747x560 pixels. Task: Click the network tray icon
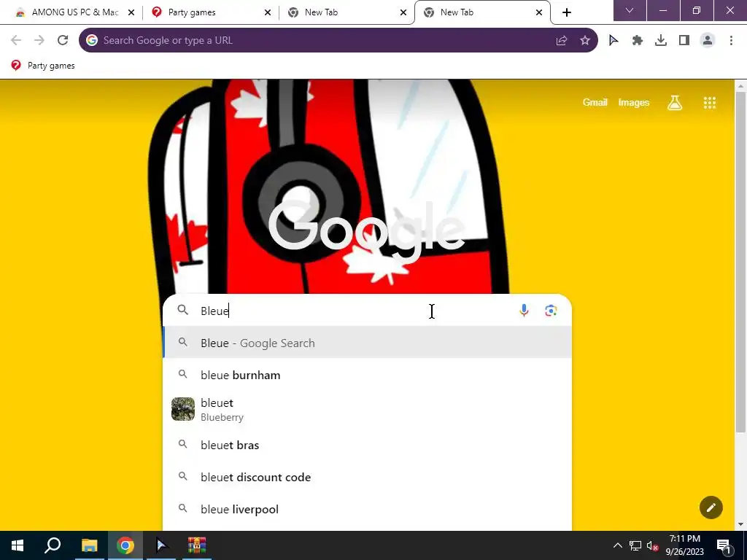tap(635, 545)
